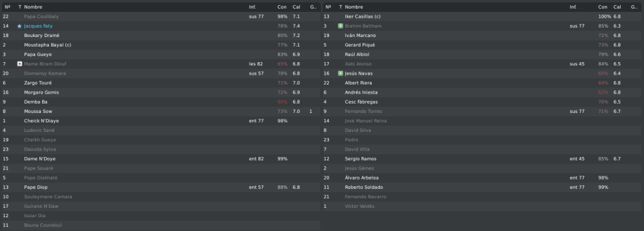This screenshot has width=644, height=231.
Task: Select Cesc Fàbregas row
Action: [481, 102]
